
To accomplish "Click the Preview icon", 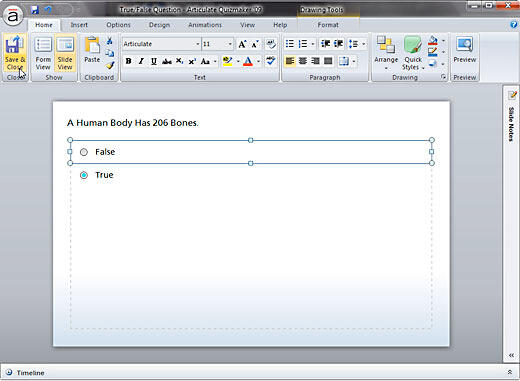I will (x=465, y=49).
